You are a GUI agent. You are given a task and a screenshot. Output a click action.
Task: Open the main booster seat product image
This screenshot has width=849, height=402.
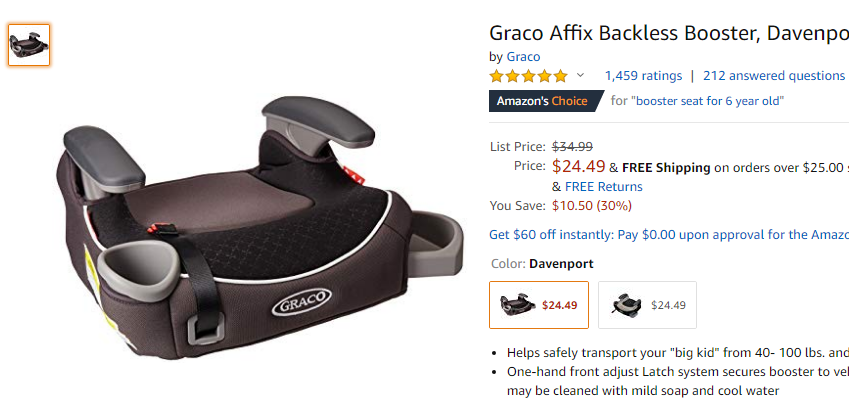point(260,226)
